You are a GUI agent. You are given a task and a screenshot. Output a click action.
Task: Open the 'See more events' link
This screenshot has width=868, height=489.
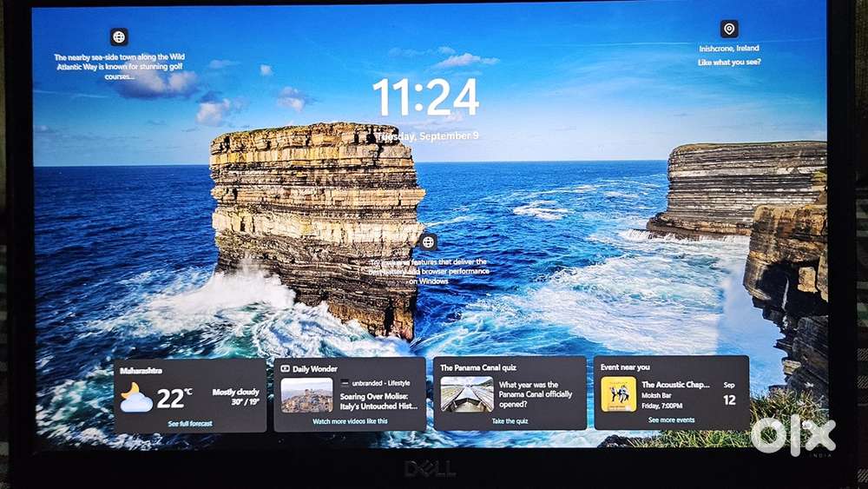coord(671,420)
